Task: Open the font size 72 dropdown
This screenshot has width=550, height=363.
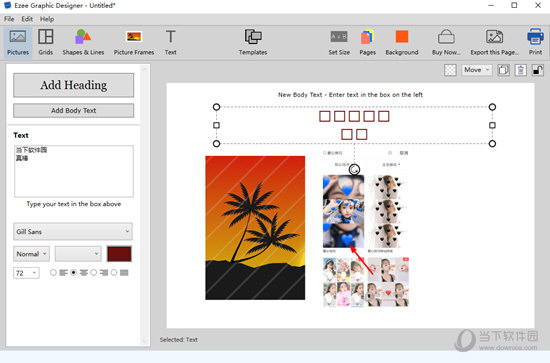Action: pos(26,273)
